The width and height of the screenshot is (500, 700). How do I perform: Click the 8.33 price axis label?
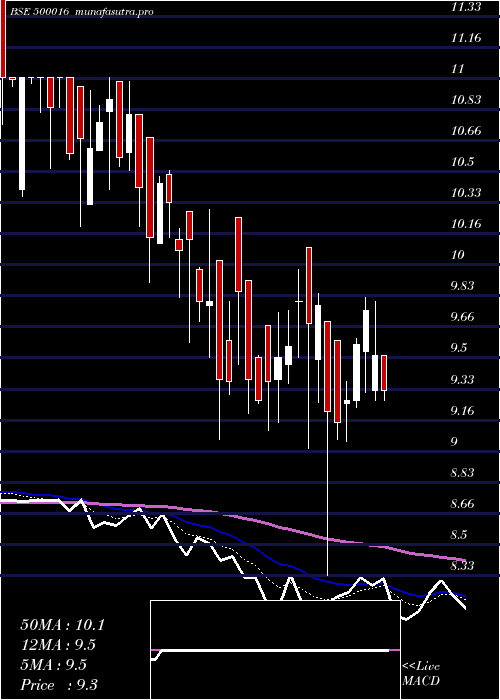[462, 566]
